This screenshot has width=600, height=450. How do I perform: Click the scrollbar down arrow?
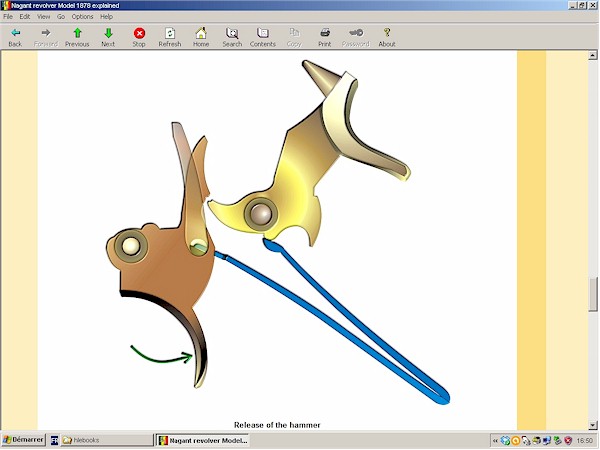pyautogui.click(x=593, y=425)
